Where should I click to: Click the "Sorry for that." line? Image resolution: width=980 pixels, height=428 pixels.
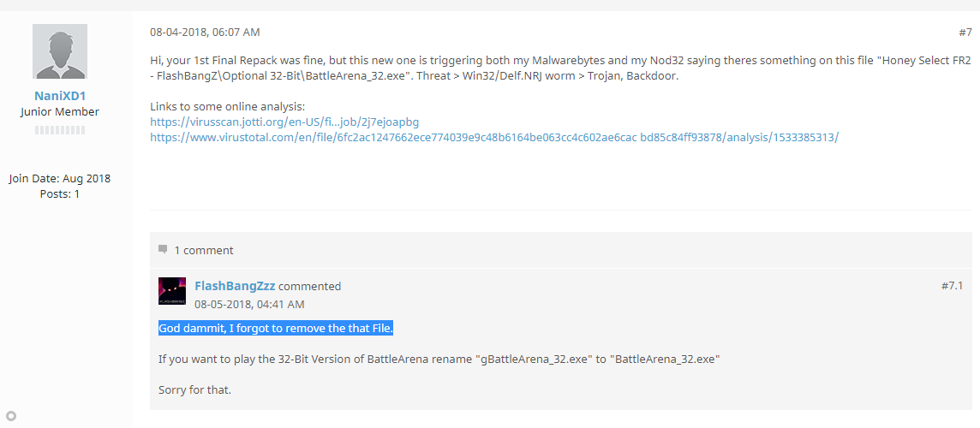[194, 389]
